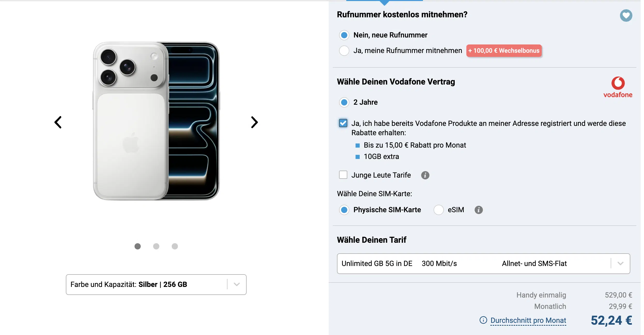Expand the Tarif selection dropdown

(x=483, y=264)
